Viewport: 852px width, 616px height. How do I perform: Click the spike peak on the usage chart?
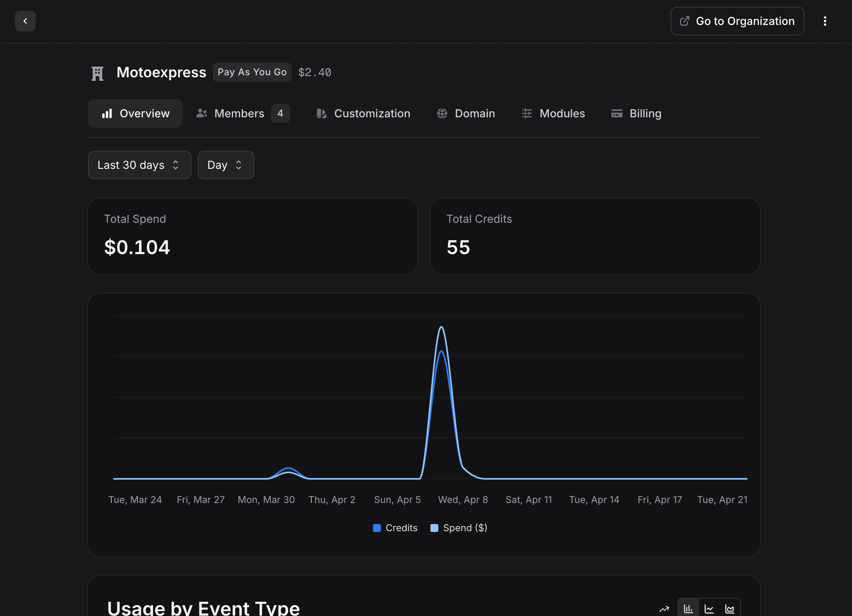coord(441,327)
